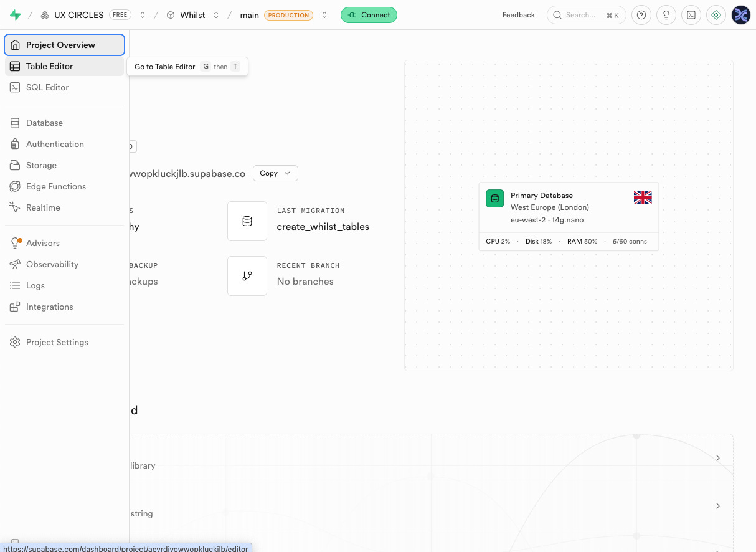Screen dimensions: 756x552
Task: Click into the Search field
Action: pos(586,15)
